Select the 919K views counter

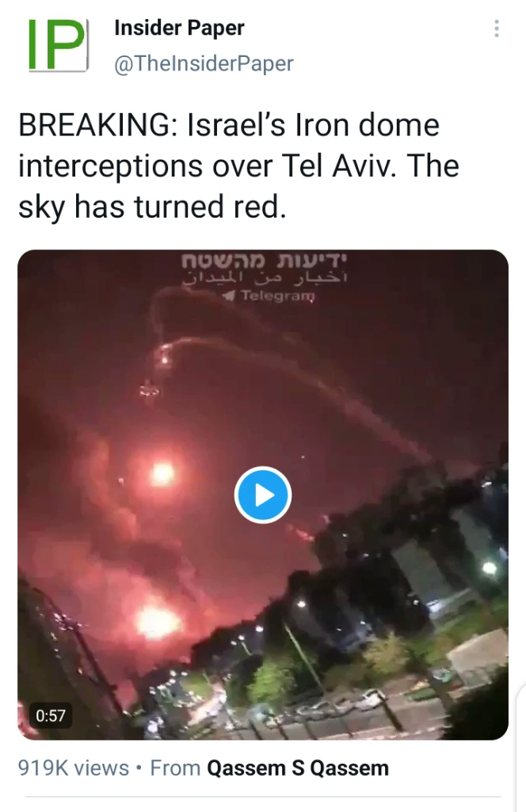pos(73,768)
